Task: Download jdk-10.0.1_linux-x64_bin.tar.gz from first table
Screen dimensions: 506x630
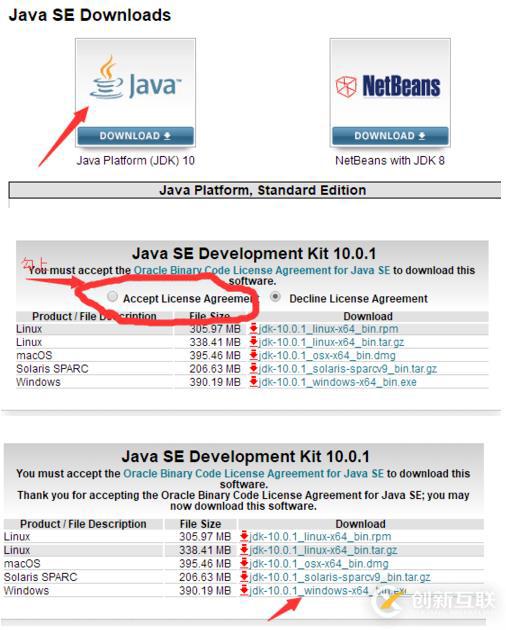Action: [x=331, y=342]
